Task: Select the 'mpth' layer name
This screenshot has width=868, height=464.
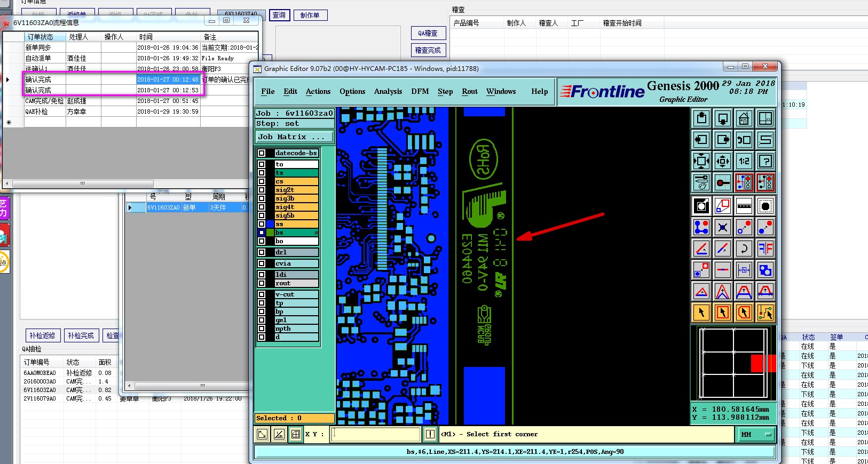Action: [296, 329]
